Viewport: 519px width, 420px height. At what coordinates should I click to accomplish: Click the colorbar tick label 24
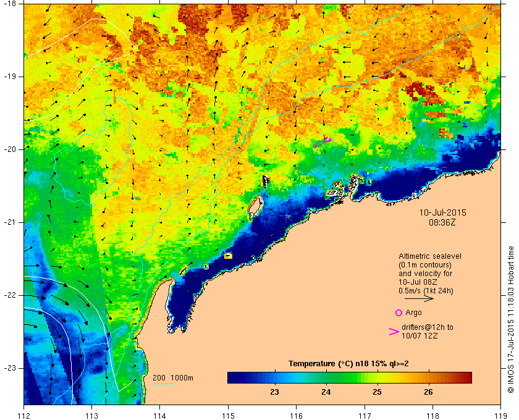(x=326, y=392)
